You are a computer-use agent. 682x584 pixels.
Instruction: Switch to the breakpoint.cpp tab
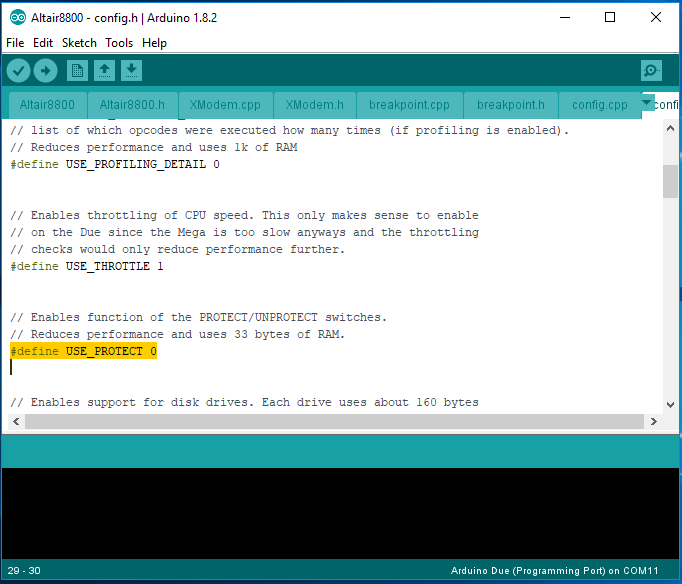coord(409,105)
